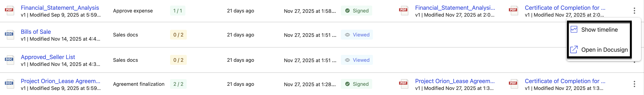Open three-dot menu for Financial_Statement_Analysis row
This screenshot has height=95, width=644.
634,10
